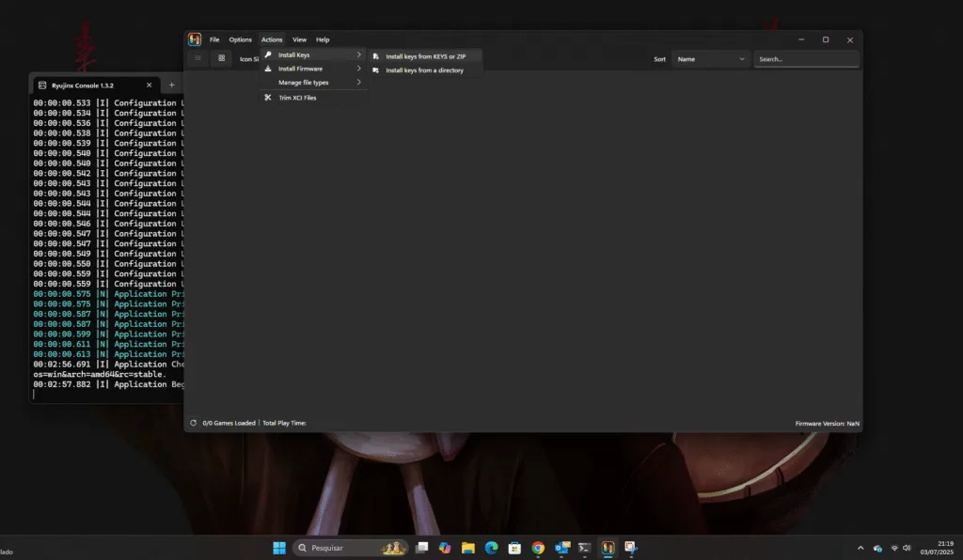
Task: Open the clock and date in the taskbar
Action: coord(937,548)
